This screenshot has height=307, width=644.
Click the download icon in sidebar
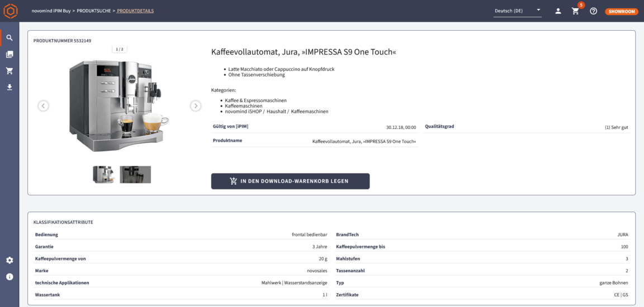pyautogui.click(x=10, y=87)
